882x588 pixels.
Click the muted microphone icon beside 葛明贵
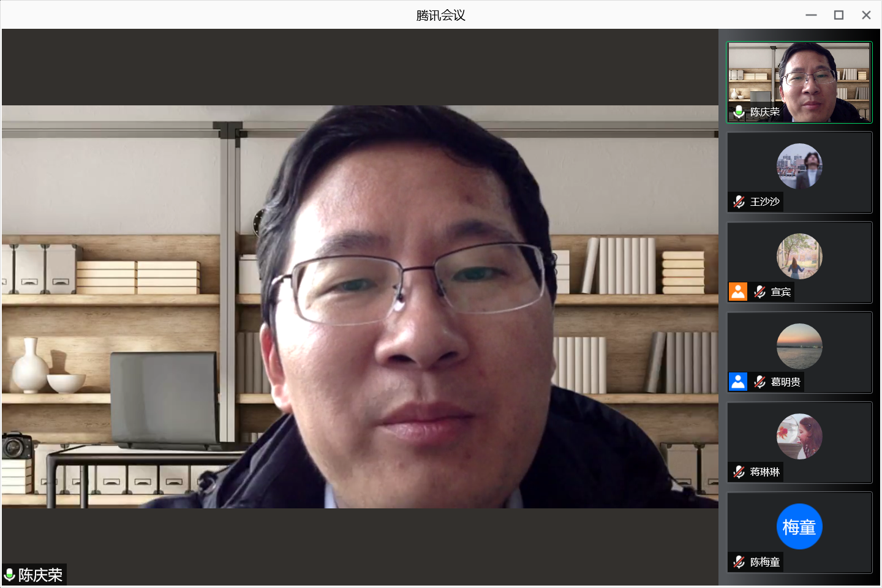point(760,382)
